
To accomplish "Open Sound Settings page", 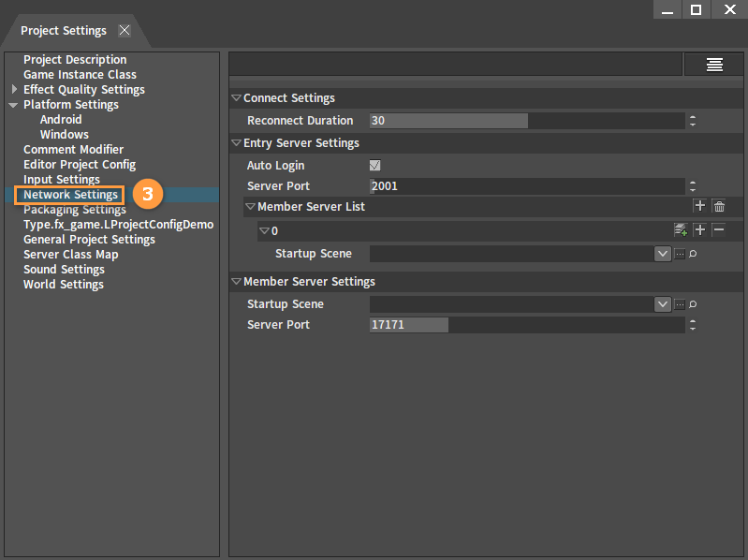I will pyautogui.click(x=64, y=270).
